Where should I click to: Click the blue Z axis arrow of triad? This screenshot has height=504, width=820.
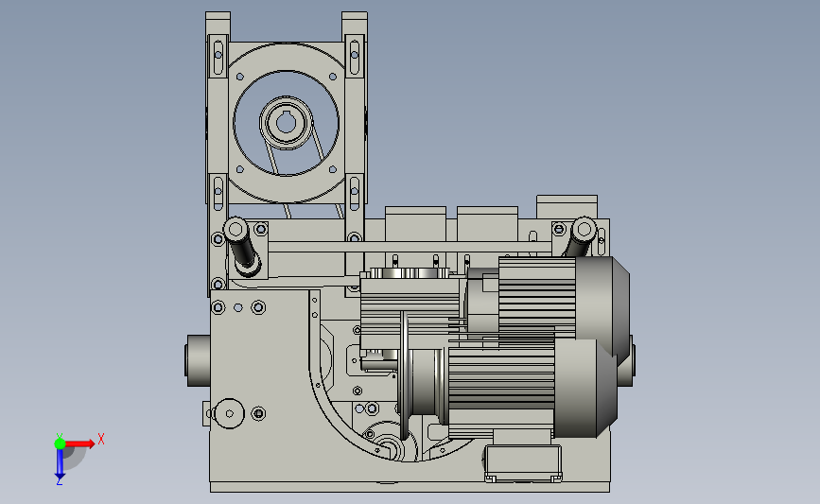[x=60, y=464]
